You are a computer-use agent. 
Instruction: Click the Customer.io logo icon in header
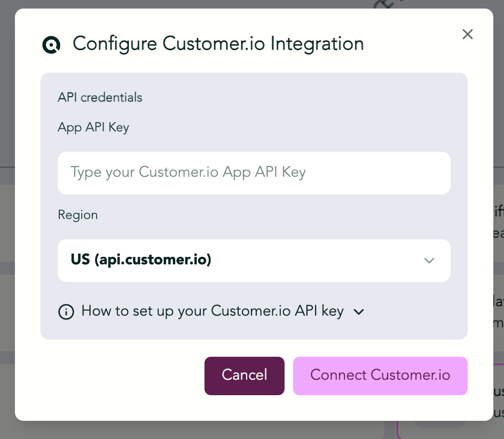coord(51,45)
